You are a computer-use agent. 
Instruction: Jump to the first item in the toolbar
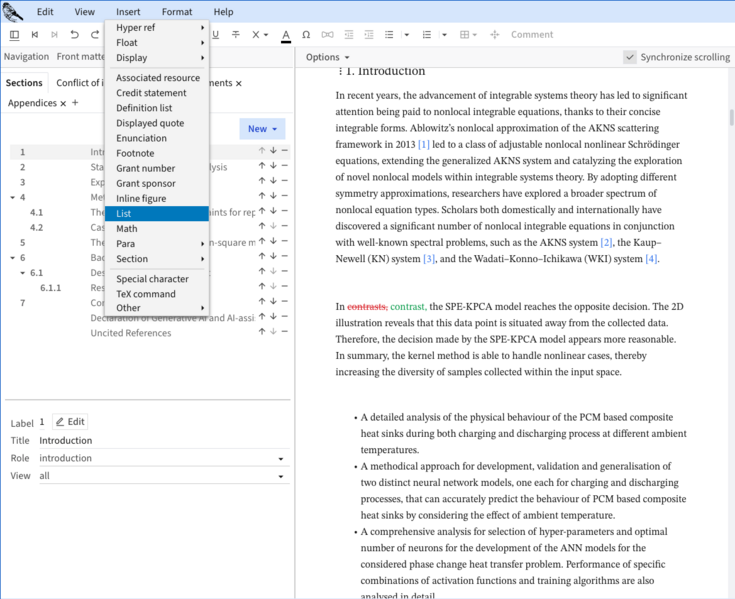pos(35,35)
